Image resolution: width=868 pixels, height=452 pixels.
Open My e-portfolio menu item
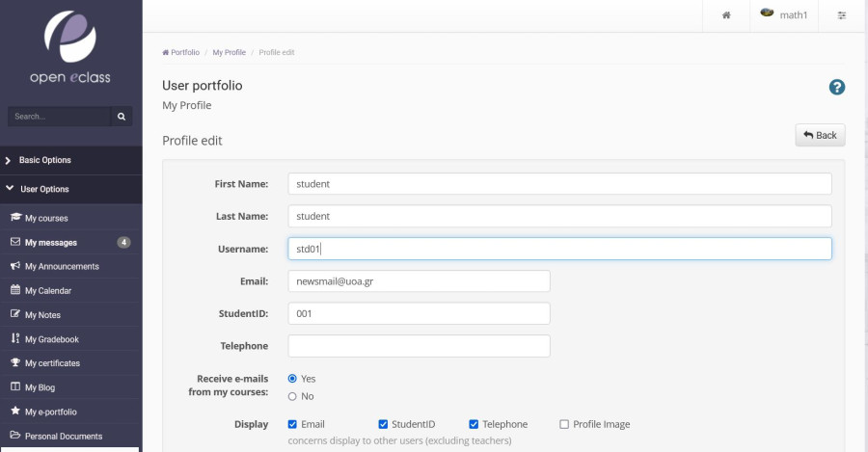point(70,412)
